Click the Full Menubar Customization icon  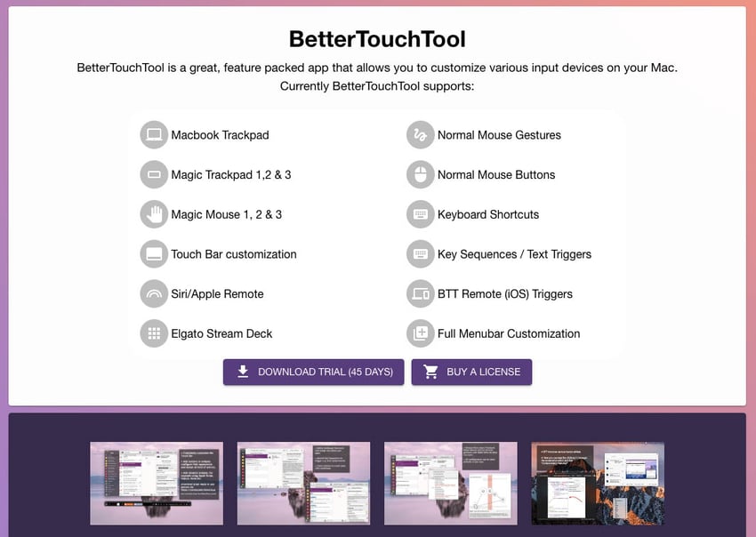tap(420, 333)
